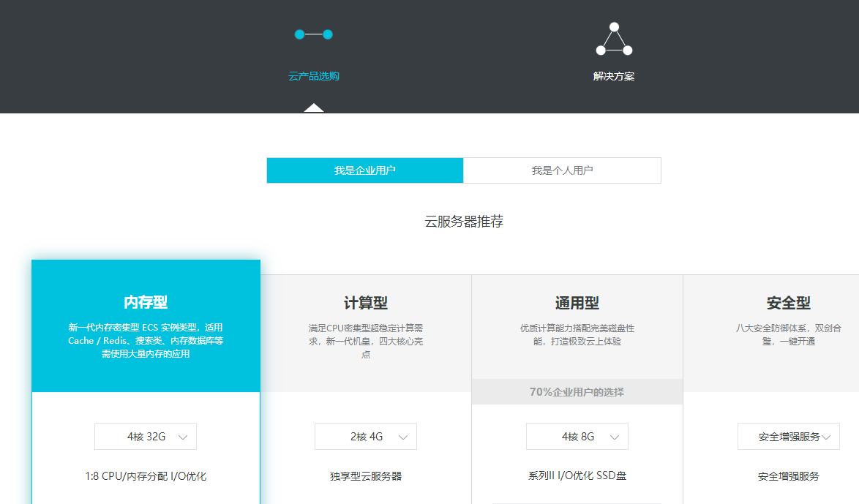859x504 pixels.
Task: Click the 云服务器推荐 section title
Action: coord(464,222)
